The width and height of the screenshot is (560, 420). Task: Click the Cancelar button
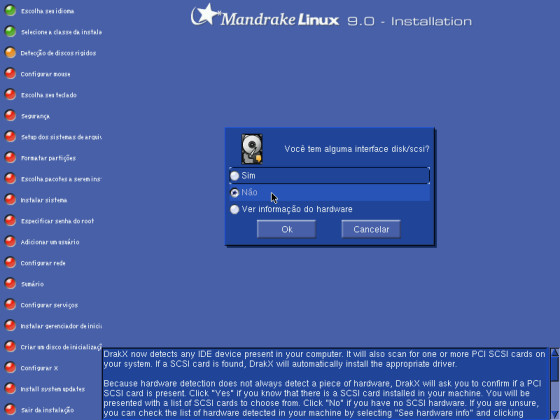(371, 229)
